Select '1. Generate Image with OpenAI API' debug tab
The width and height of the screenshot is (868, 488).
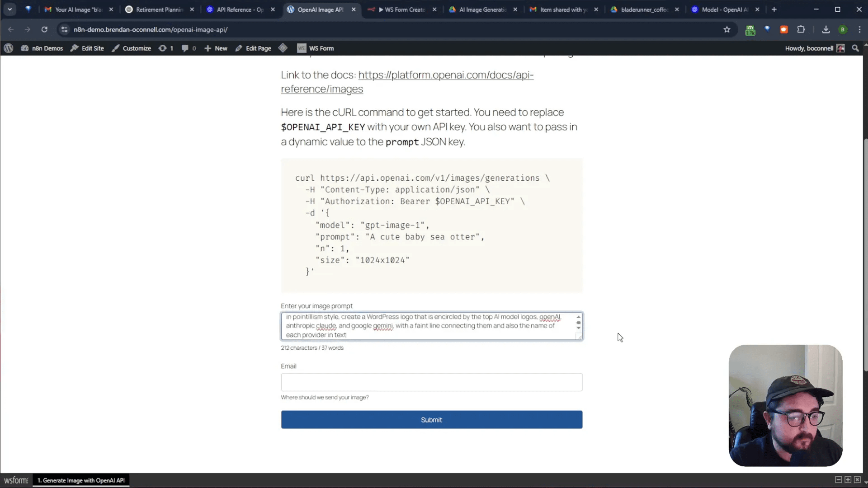81,480
